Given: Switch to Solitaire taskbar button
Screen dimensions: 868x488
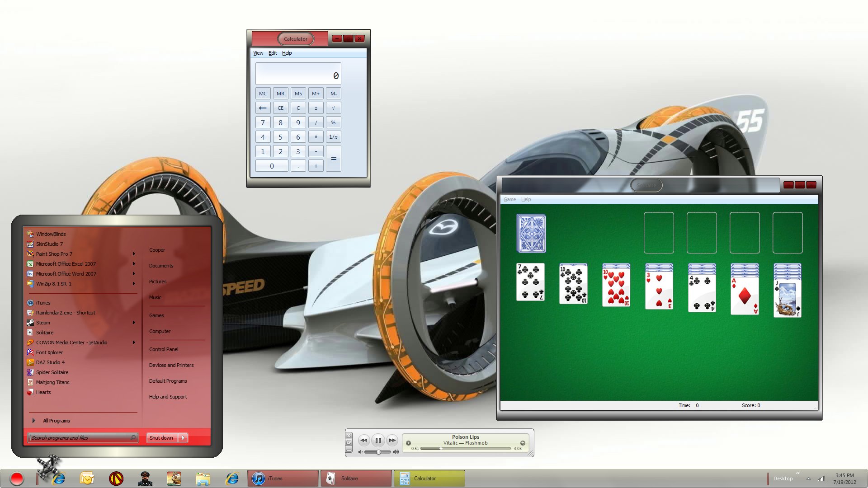Looking at the screenshot, I should click(x=356, y=478).
